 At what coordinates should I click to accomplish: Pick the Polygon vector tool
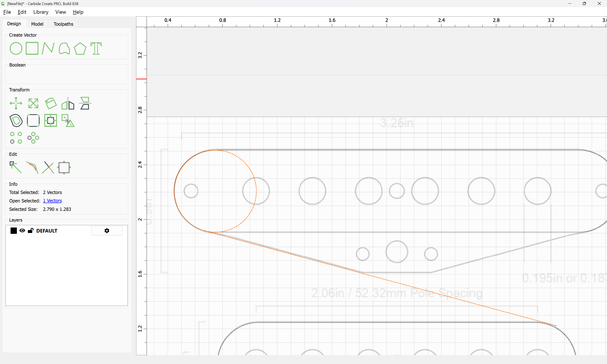coord(80,48)
